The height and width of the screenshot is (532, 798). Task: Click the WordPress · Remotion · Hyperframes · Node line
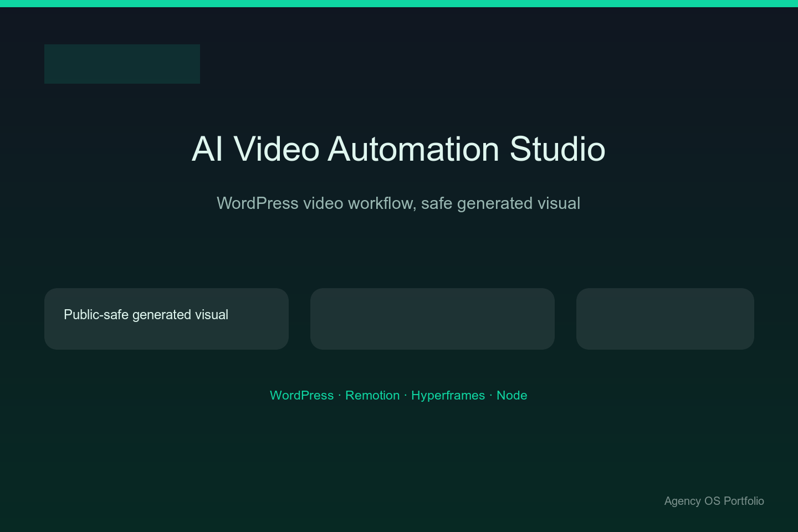(398, 395)
